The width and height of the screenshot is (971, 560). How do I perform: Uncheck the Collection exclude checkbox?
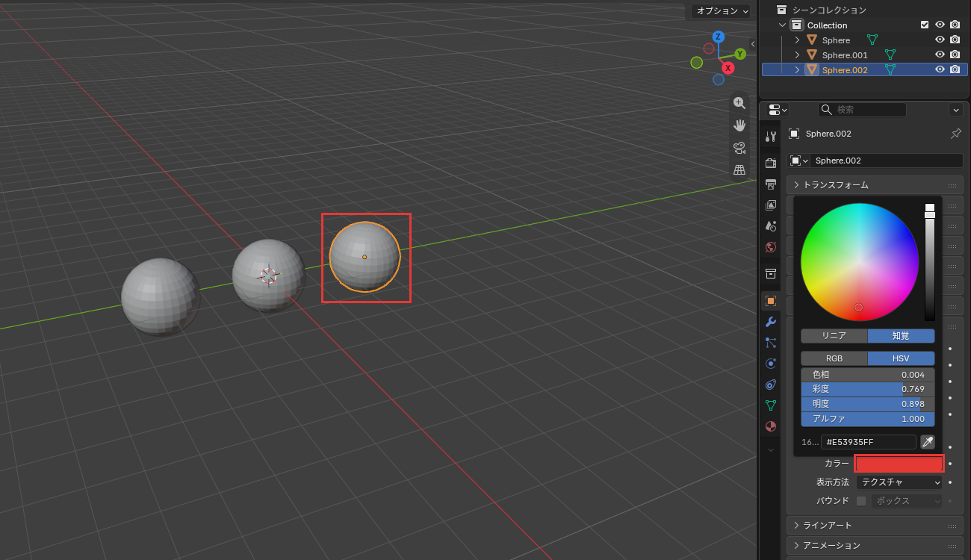925,25
